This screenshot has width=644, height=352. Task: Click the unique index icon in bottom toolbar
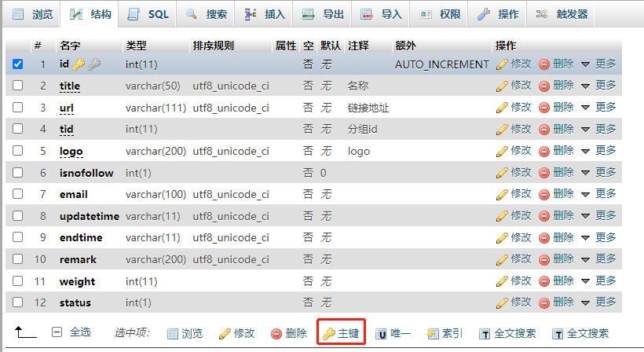(381, 334)
